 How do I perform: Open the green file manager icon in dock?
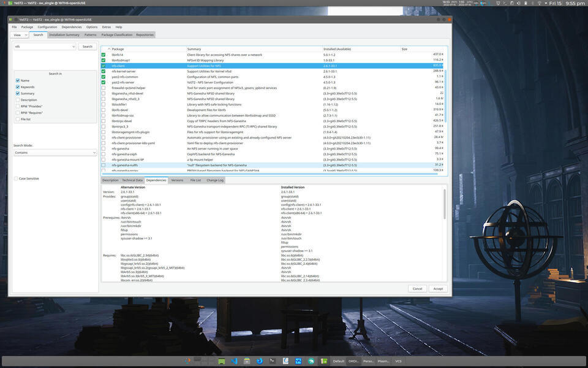(222, 361)
